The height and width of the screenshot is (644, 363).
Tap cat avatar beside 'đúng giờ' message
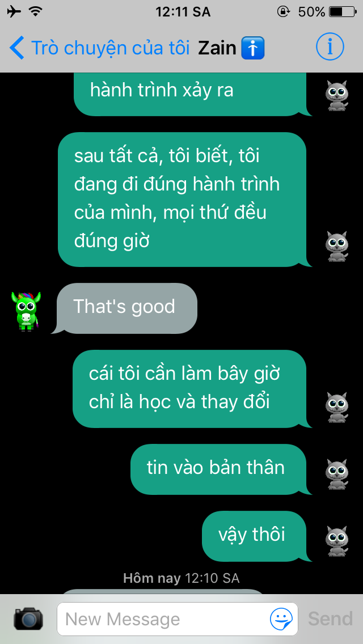[337, 247]
